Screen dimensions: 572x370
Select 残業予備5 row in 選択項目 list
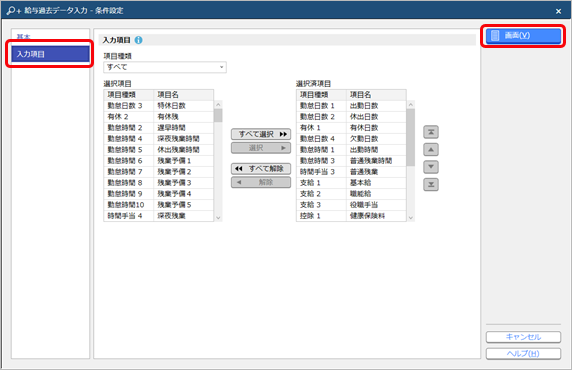pos(159,205)
